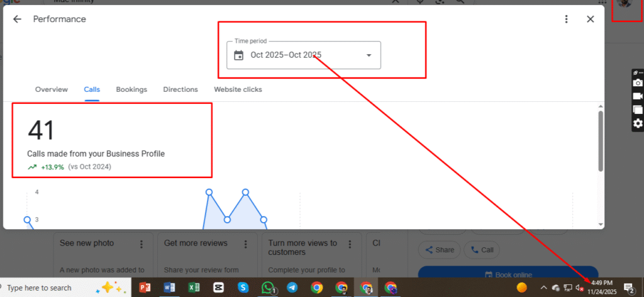Image resolution: width=644 pixels, height=297 pixels.
Task: Open the taskbar clock showing 4:49 PM
Action: tap(602, 287)
